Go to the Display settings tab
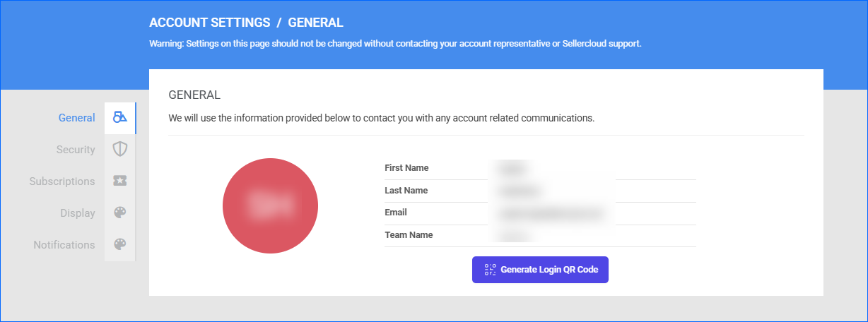The height and width of the screenshot is (322, 868). 78,213
